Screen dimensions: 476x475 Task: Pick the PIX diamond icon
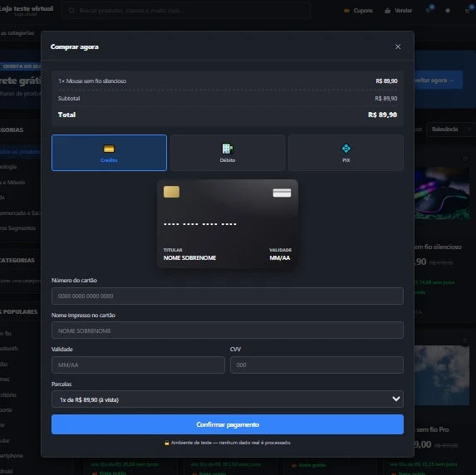tap(346, 149)
